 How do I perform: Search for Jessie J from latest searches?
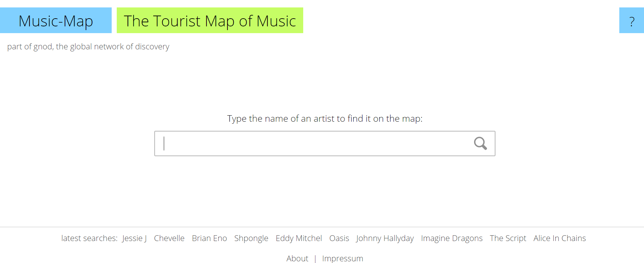(134, 238)
